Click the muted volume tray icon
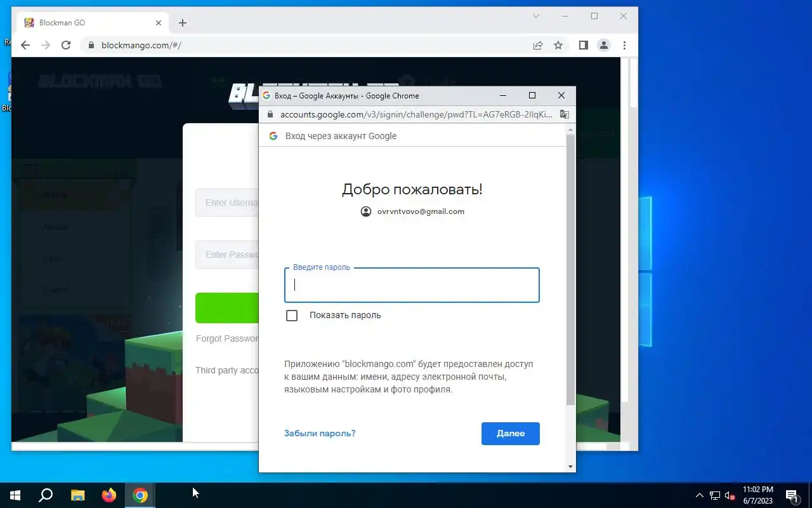 (730, 495)
